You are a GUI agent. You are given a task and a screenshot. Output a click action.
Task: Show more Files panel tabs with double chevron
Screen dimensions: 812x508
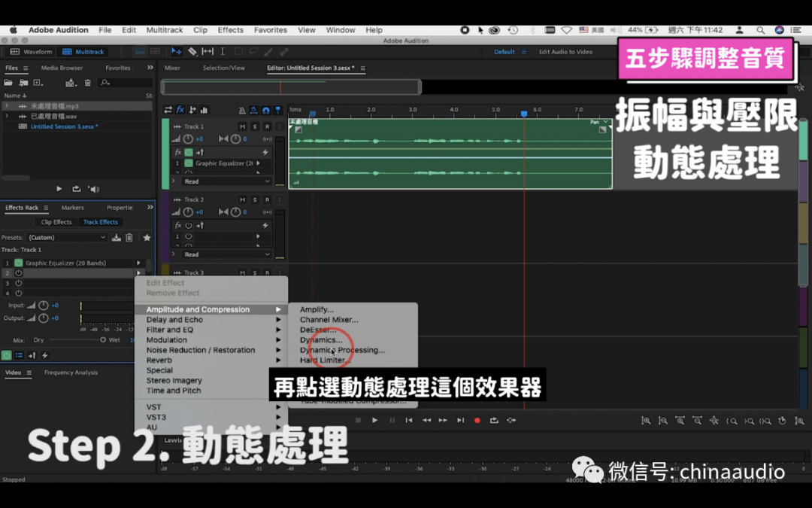tap(150, 68)
